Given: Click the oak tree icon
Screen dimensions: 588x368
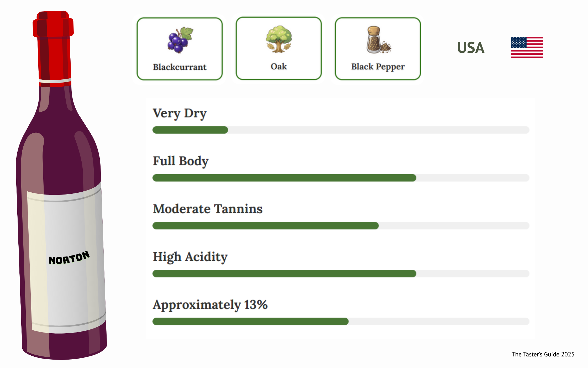Looking at the screenshot, I should (279, 39).
